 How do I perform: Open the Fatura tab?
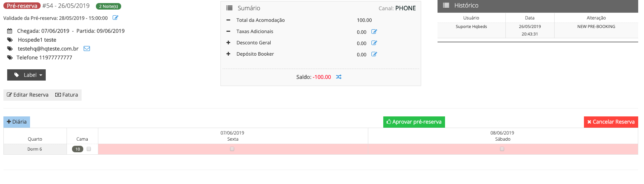pyautogui.click(x=67, y=95)
